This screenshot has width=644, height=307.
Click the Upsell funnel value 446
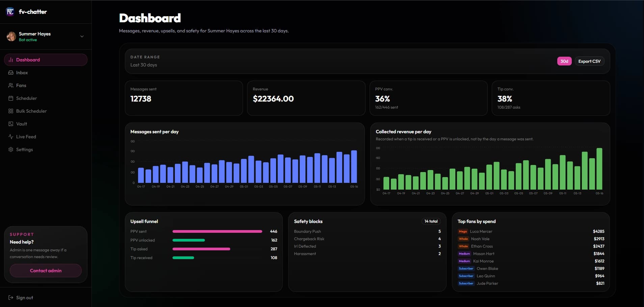[273, 231]
